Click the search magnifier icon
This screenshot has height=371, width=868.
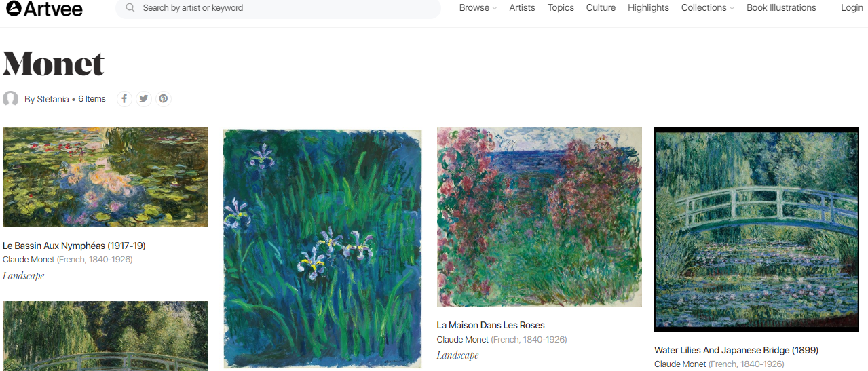[130, 8]
